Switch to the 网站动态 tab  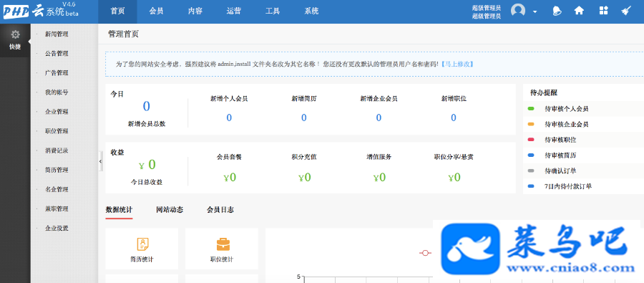pos(170,210)
